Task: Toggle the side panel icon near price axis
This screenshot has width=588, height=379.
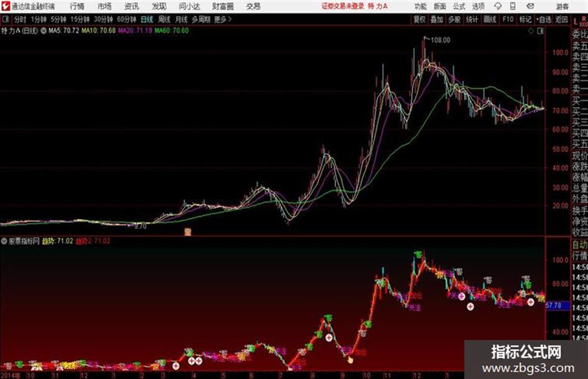Action: coord(540,31)
